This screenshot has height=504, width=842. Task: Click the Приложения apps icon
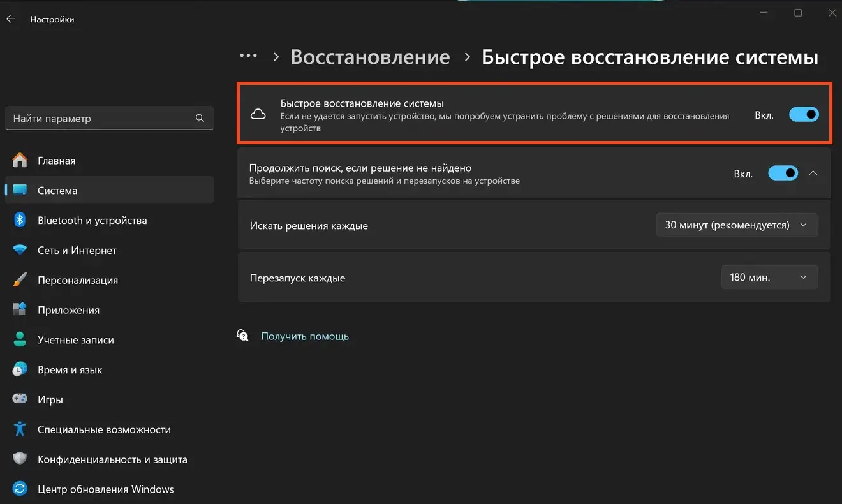point(20,310)
